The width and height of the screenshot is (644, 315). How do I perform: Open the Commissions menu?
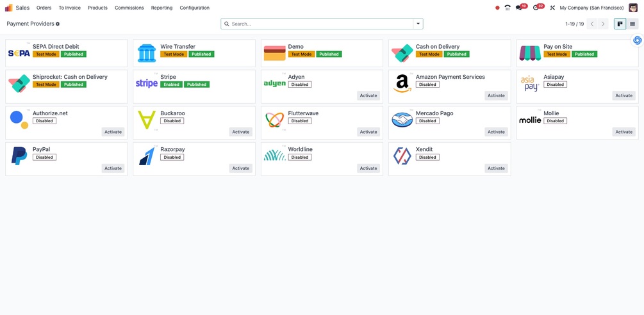pos(129,8)
